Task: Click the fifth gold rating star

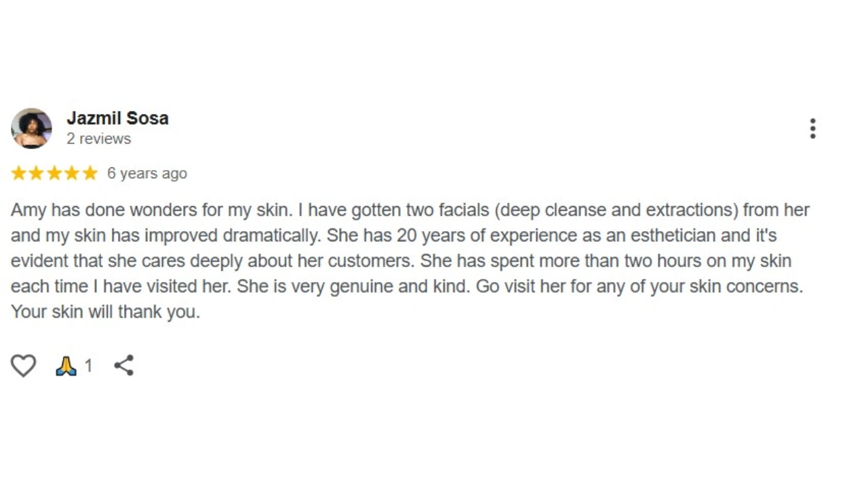Action: (90, 174)
